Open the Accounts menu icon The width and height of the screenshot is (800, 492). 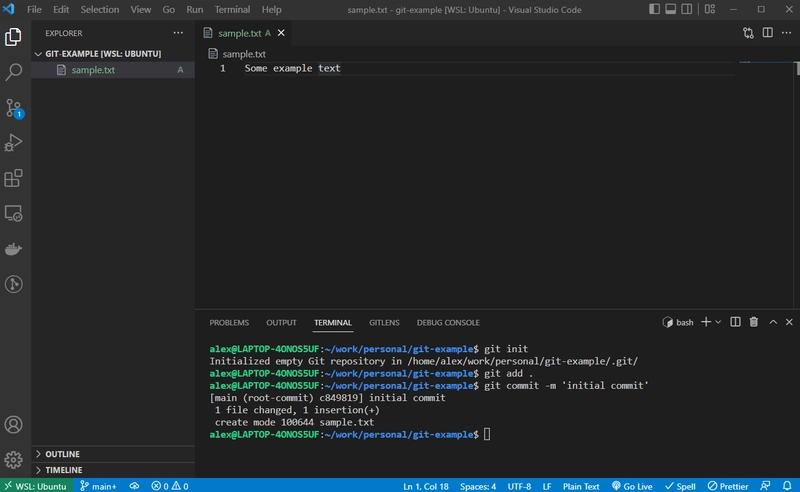pyautogui.click(x=13, y=425)
